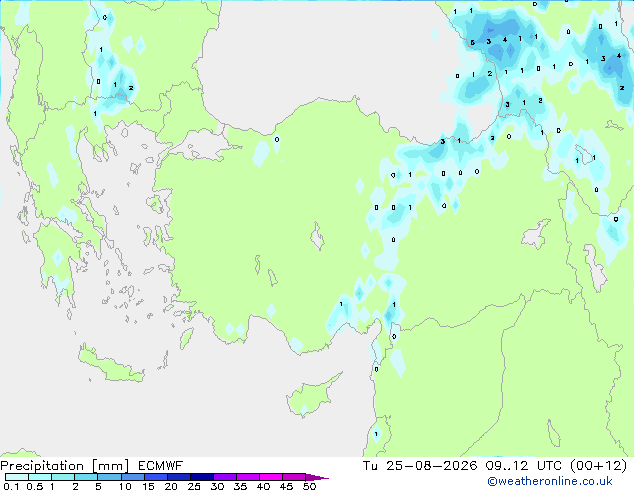Open the weatheronline.co.uk copyright link

(x=549, y=481)
